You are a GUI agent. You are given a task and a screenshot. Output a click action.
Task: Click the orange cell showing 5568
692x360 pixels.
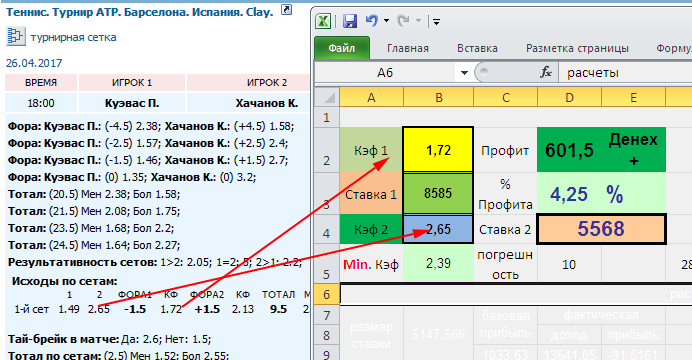pyautogui.click(x=601, y=229)
